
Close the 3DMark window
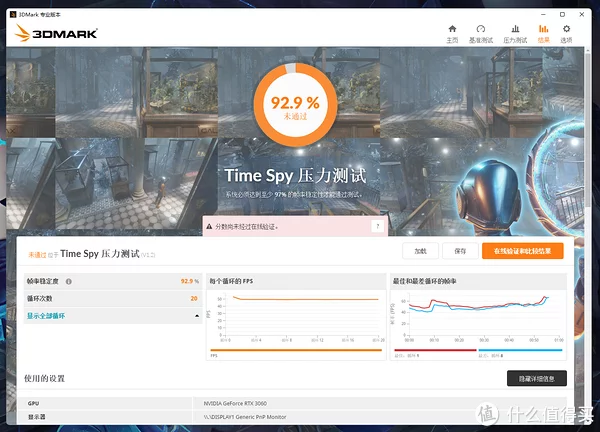pyautogui.click(x=582, y=14)
